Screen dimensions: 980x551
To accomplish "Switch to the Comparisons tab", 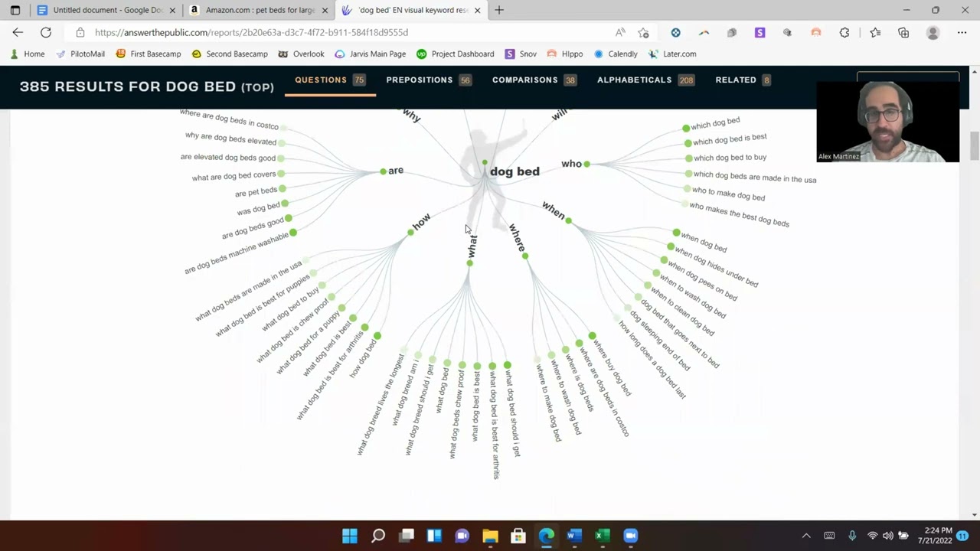I will click(x=534, y=80).
